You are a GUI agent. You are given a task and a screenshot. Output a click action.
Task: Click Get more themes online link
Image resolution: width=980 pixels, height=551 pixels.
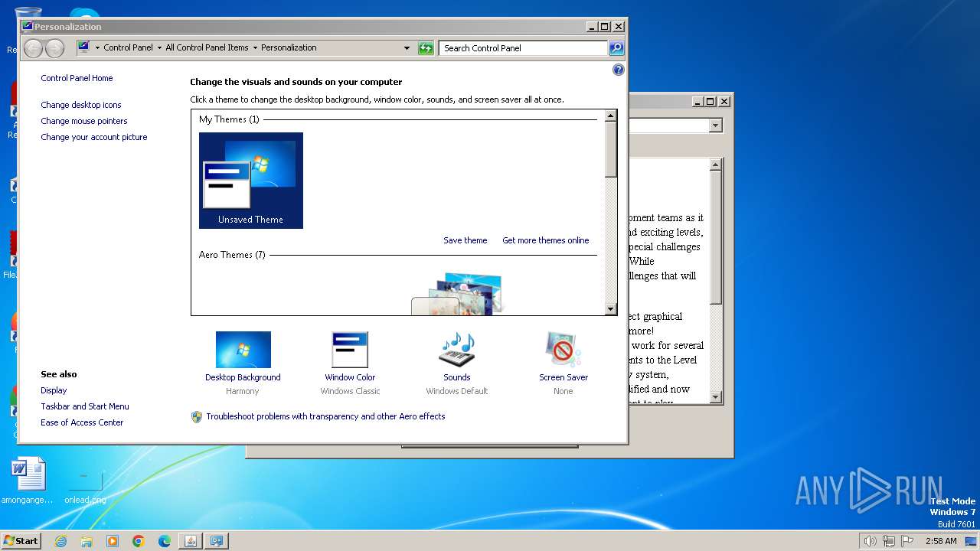point(546,240)
